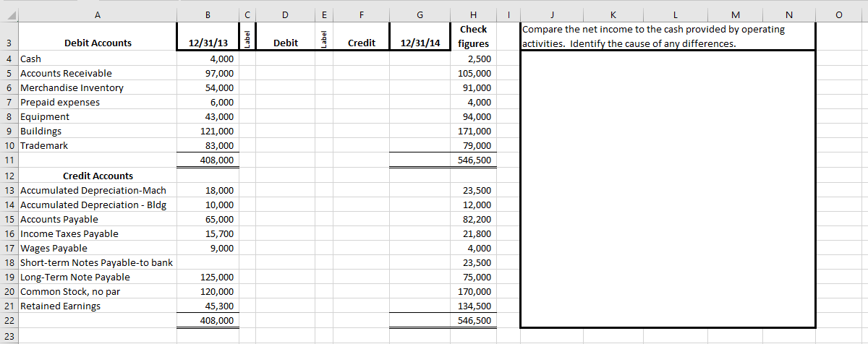Image resolution: width=868 pixels, height=344 pixels.
Task: Select row 11 header
Action: click(x=9, y=160)
